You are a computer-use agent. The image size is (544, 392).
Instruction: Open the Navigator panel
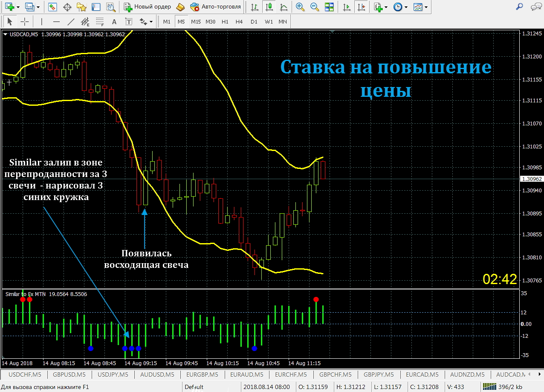click(x=82, y=7)
